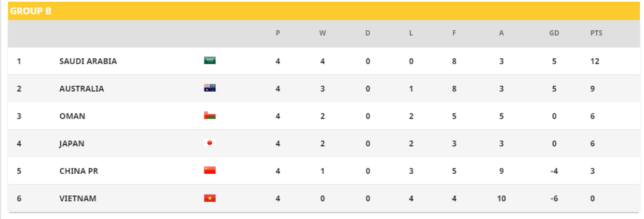The width and height of the screenshot is (644, 219).
Task: Click the GD column header
Action: click(x=554, y=33)
